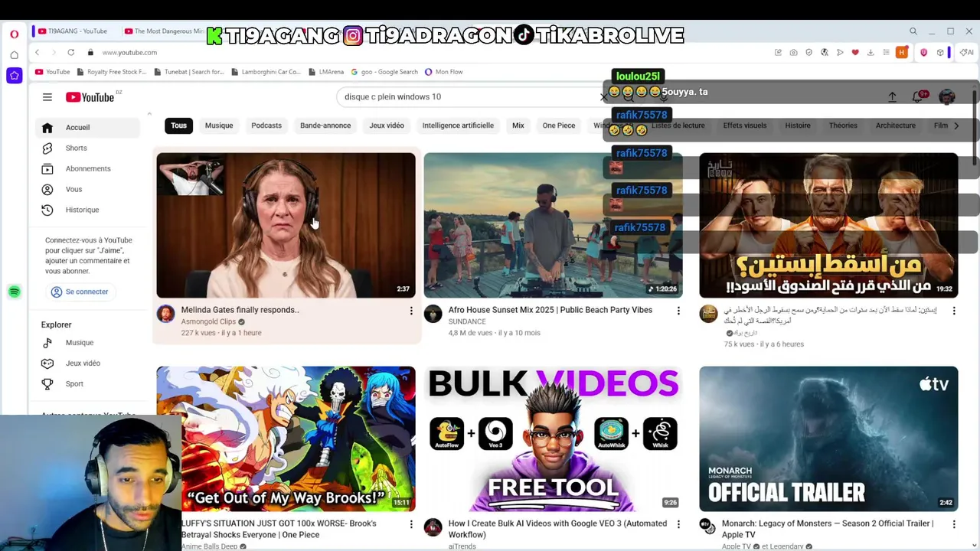Select the Architecture filter chip

click(895, 126)
